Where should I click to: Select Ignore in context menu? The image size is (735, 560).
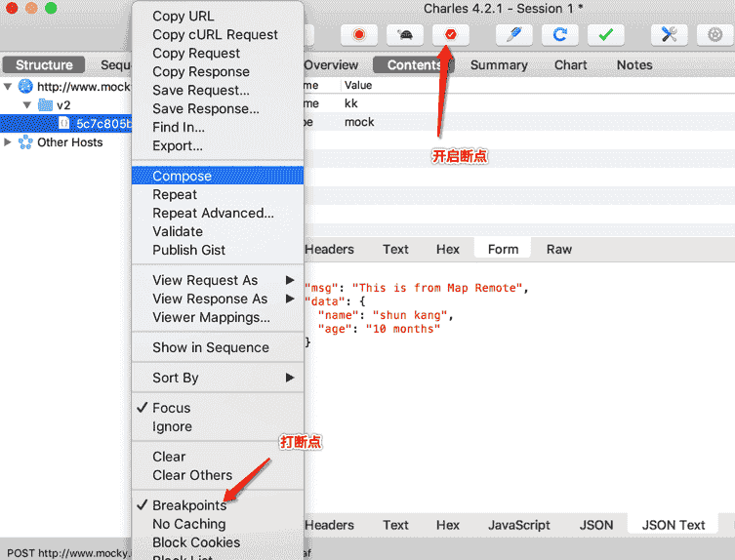point(218,427)
